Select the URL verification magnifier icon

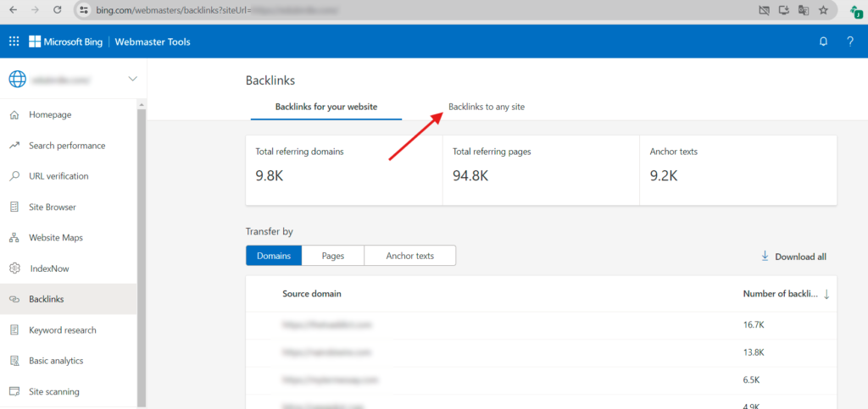point(14,176)
